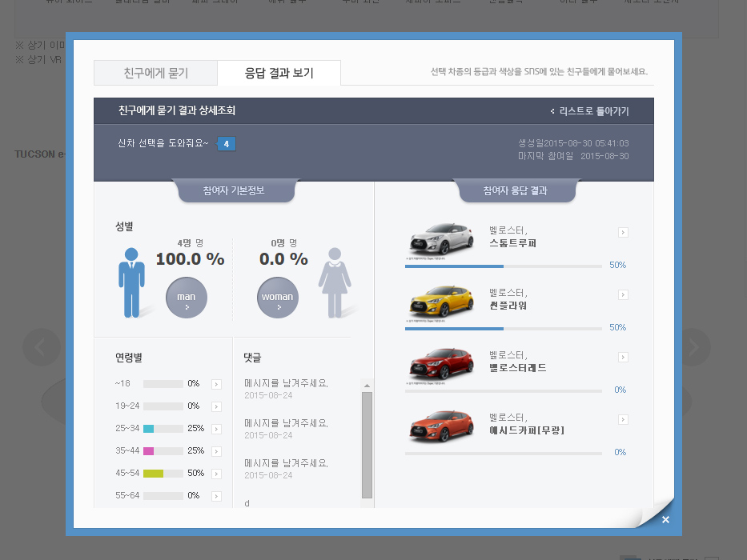Viewport: 747px width, 560px height.
Task: Open details arrow for 스톰트루퍼 Veloster
Action: (623, 233)
